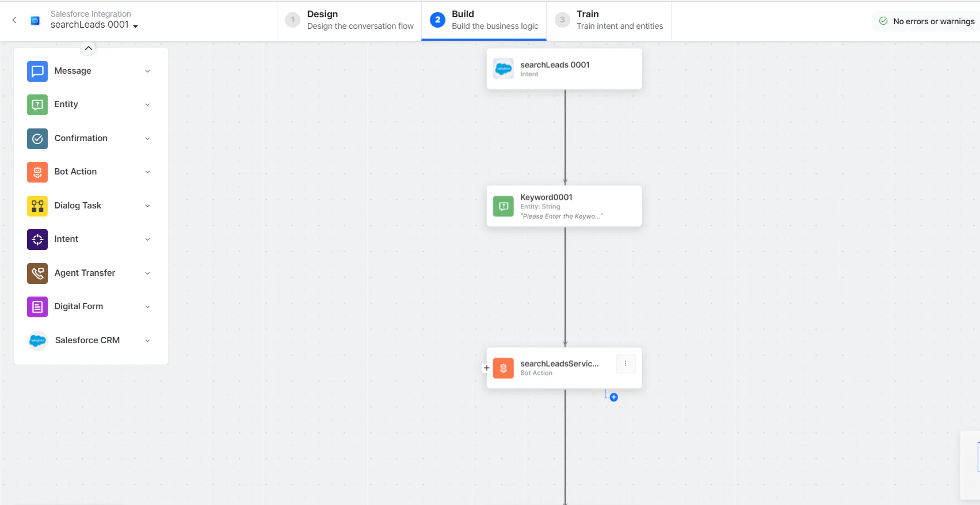The height and width of the screenshot is (505, 980).
Task: Collapse the node panel with up chevron
Action: [88, 48]
